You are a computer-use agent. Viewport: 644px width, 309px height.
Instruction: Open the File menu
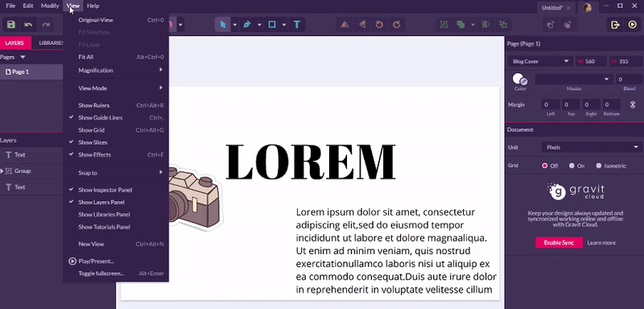coord(10,6)
